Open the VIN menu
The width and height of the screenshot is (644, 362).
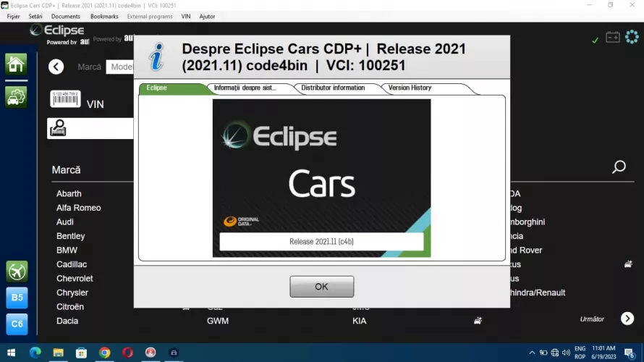(x=186, y=17)
